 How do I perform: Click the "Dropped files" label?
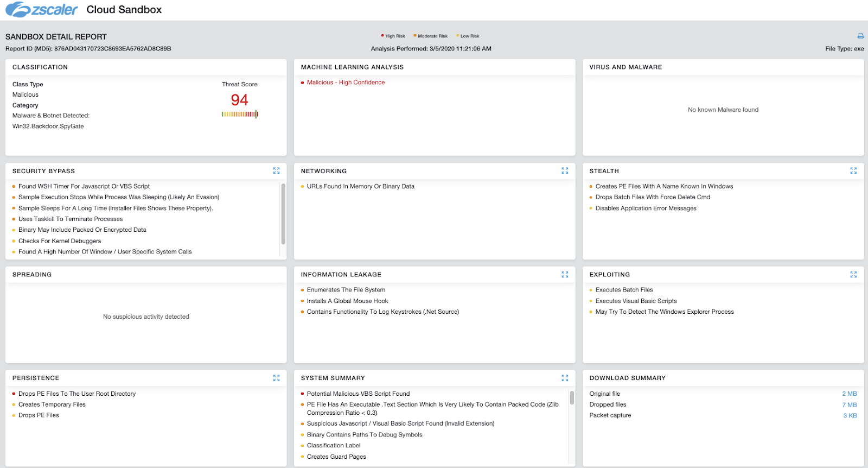pyautogui.click(x=608, y=404)
